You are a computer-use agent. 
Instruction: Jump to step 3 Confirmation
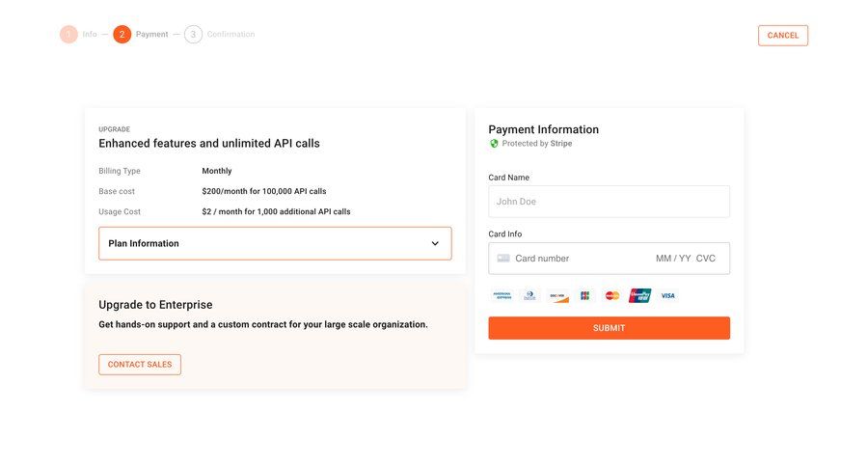coord(193,35)
